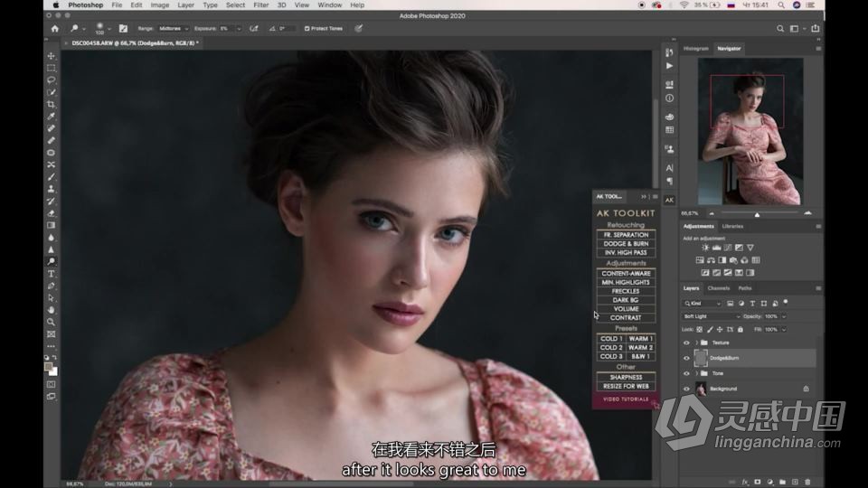
Task: Switch to the Channels tab
Action: pyautogui.click(x=719, y=288)
